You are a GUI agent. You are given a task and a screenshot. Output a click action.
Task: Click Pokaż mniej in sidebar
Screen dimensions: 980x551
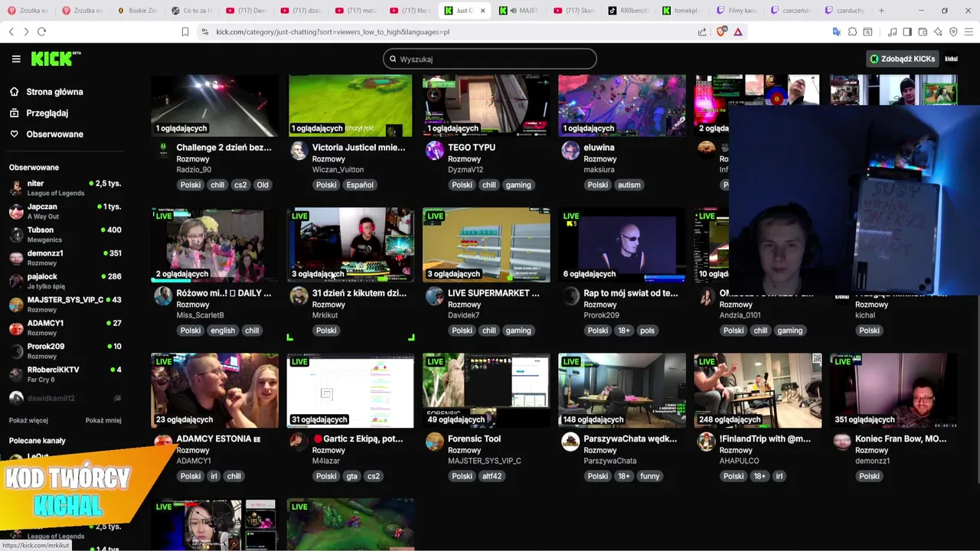click(103, 420)
